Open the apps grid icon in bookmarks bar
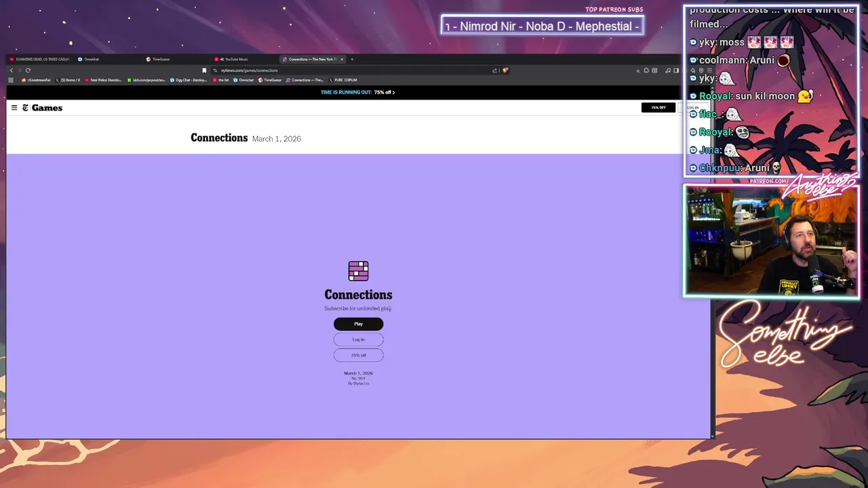The image size is (868, 488). click(11, 80)
